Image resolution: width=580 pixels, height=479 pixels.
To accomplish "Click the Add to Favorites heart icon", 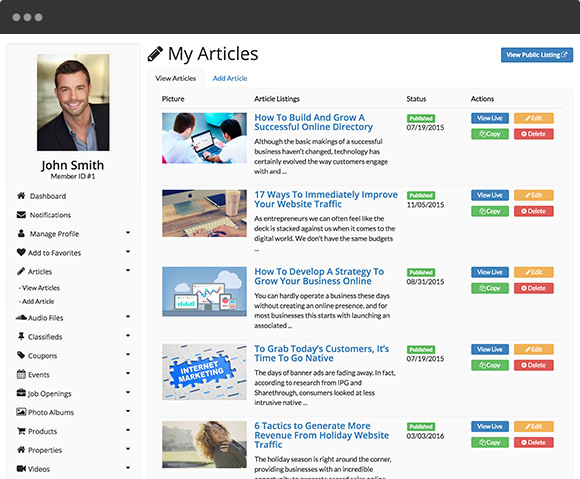I will 21,252.
